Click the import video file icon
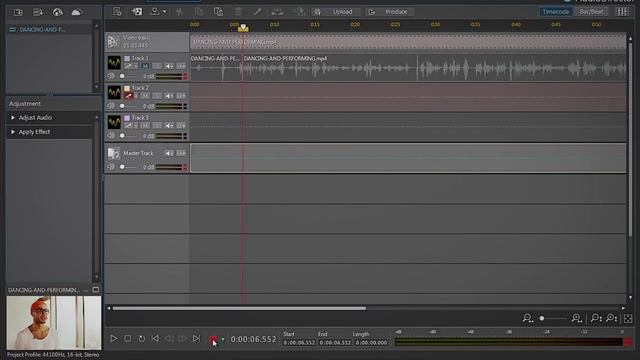Image resolution: width=640 pixels, height=360 pixels. coord(38,12)
